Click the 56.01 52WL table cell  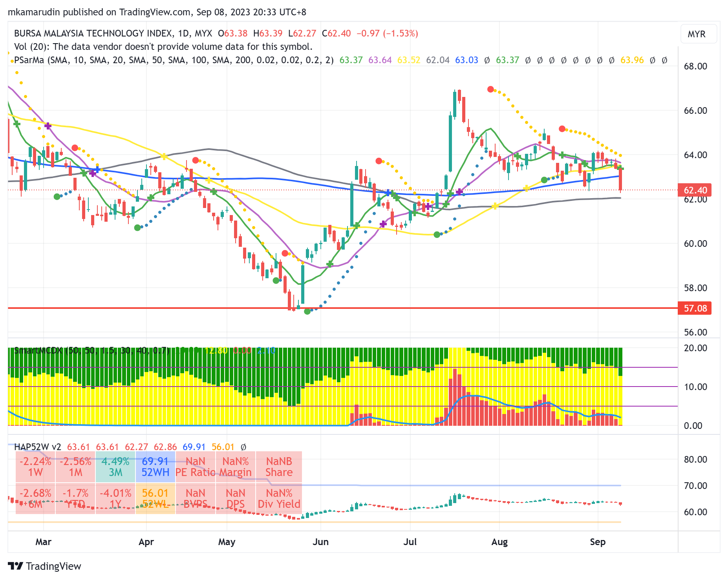(155, 498)
